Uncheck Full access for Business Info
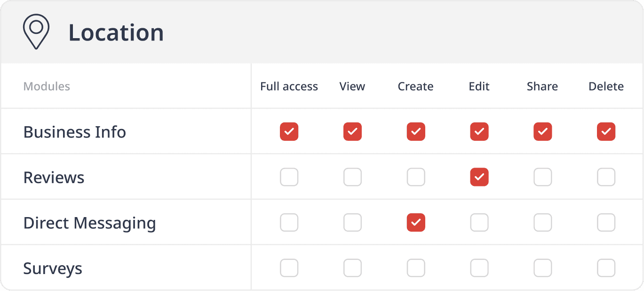Viewport: 644px width, 291px height. tap(289, 132)
